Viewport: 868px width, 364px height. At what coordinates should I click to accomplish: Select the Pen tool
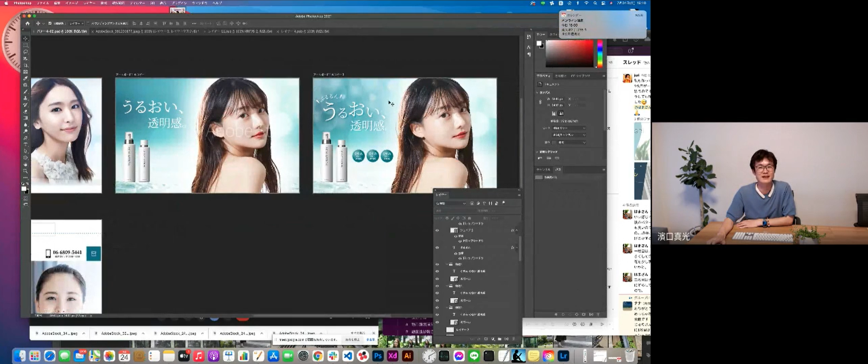pos(25,138)
